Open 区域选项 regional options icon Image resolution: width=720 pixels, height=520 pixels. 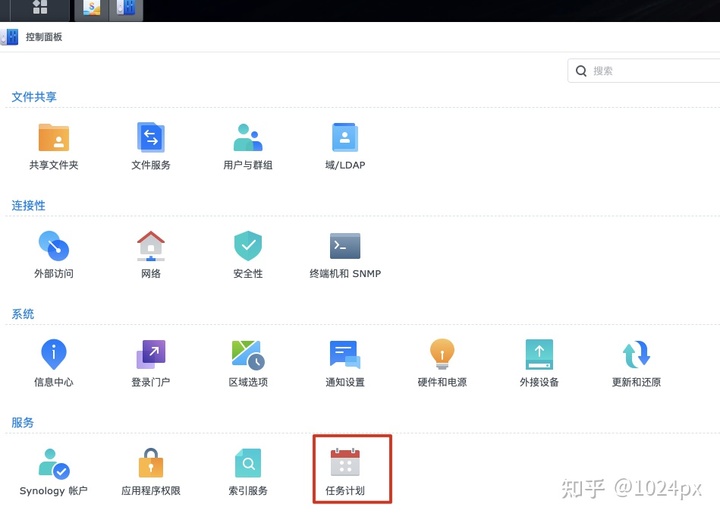(x=247, y=354)
